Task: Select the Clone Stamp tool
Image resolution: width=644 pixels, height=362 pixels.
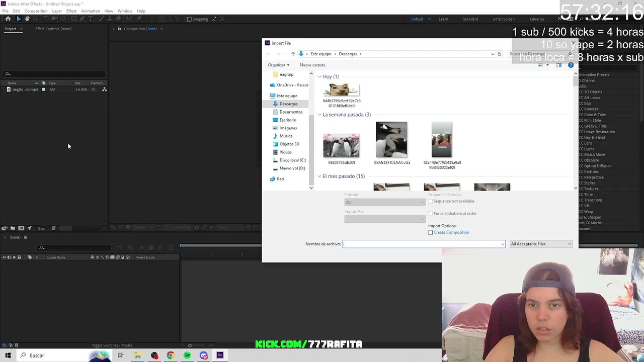Action: click(x=109, y=19)
